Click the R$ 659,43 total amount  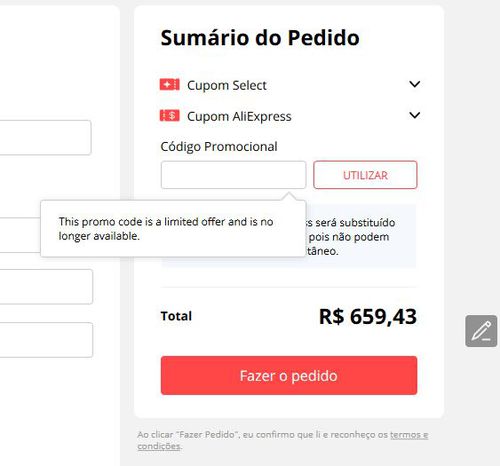point(368,316)
